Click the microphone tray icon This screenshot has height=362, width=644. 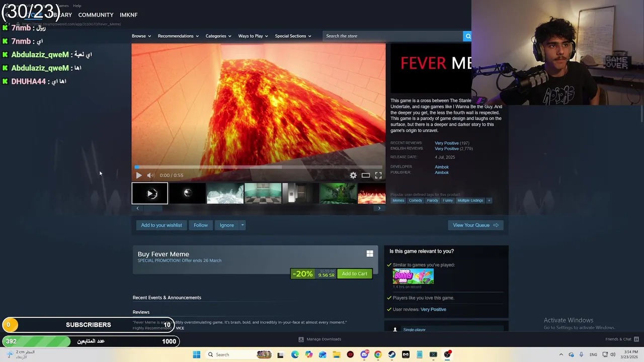coord(581,354)
